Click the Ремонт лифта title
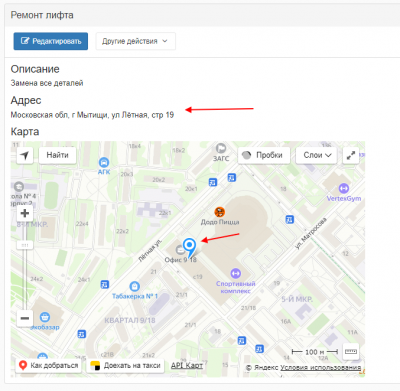400x391 pixels. click(42, 15)
